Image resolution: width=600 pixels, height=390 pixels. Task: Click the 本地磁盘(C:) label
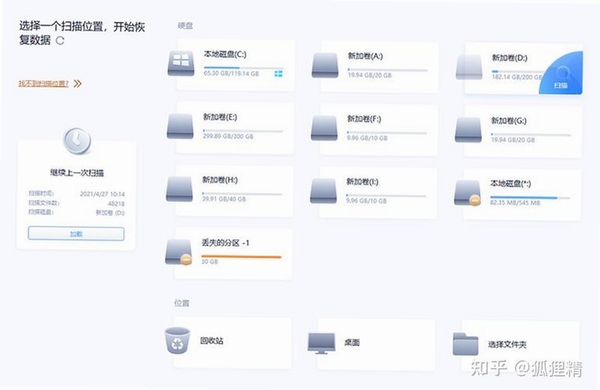(x=225, y=54)
